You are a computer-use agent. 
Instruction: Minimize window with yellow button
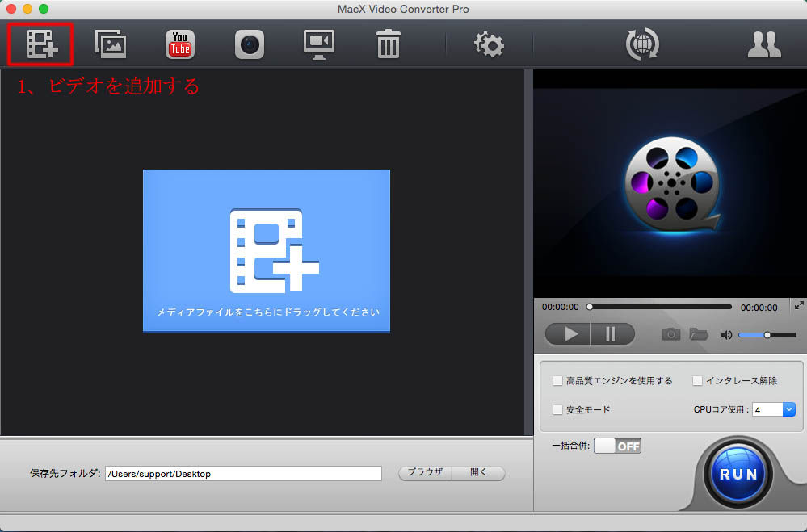(x=27, y=9)
